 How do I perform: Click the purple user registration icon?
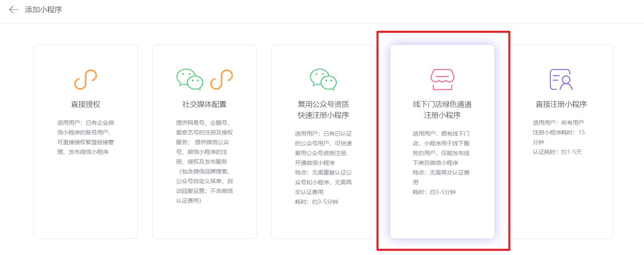tap(561, 79)
